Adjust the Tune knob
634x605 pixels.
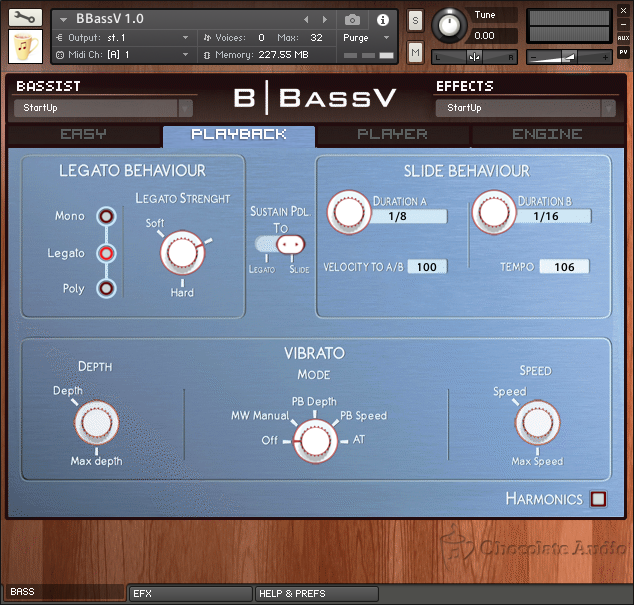(x=449, y=25)
